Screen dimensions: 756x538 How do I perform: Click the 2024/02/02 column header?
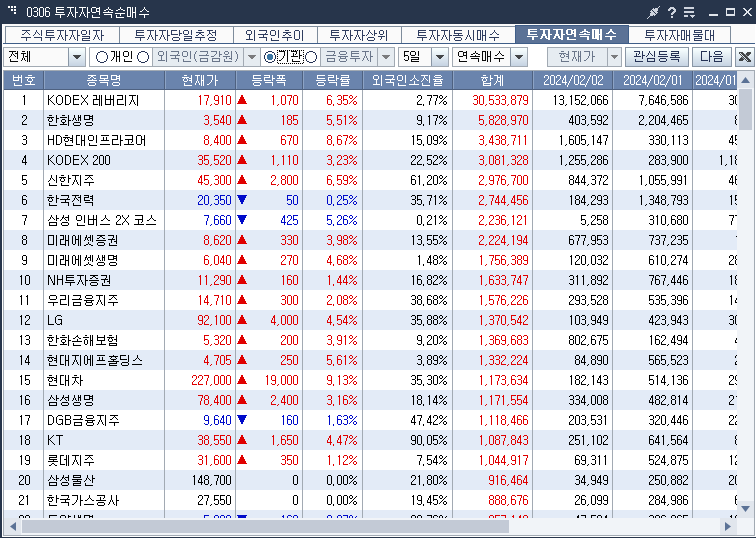click(x=573, y=80)
